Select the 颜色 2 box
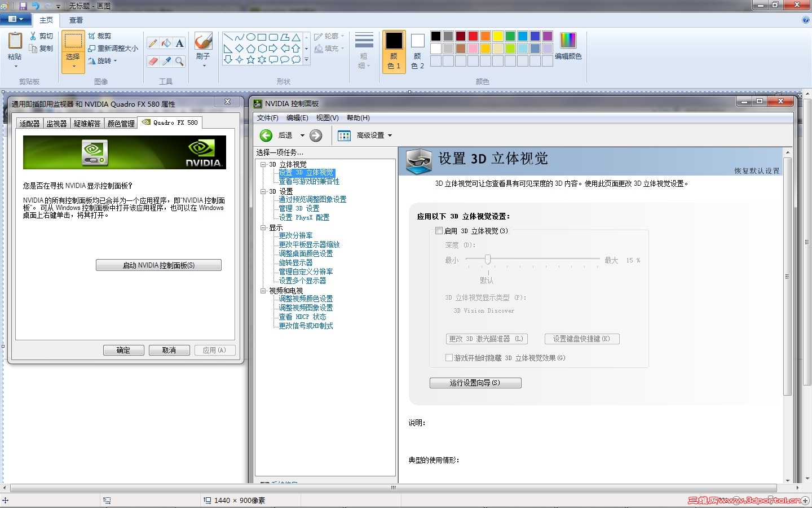This screenshot has height=508, width=812. [417, 52]
